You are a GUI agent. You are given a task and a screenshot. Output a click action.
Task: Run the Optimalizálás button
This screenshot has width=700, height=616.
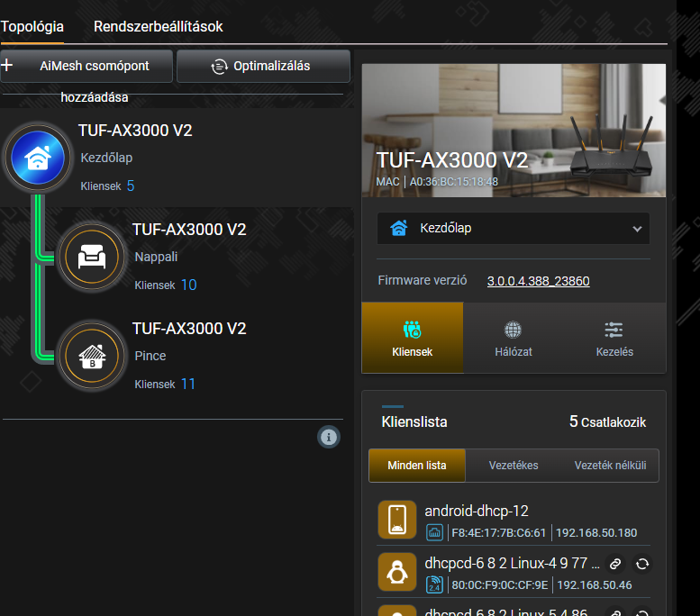click(x=263, y=66)
